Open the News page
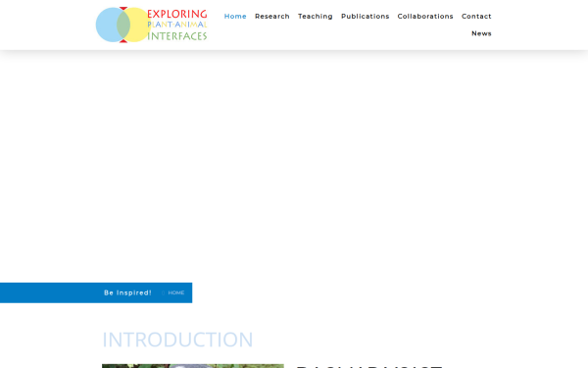Image resolution: width=588 pixels, height=368 pixels. point(481,33)
